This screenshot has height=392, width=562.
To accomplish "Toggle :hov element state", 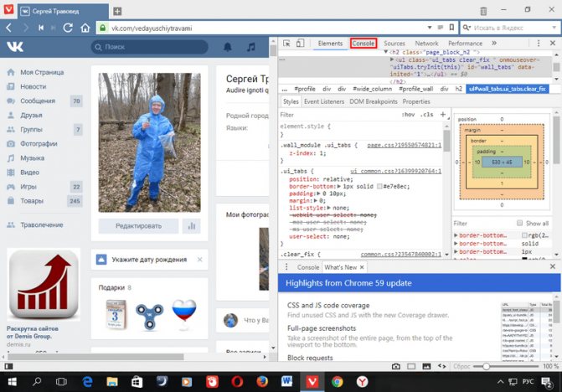I will pyautogui.click(x=408, y=114).
